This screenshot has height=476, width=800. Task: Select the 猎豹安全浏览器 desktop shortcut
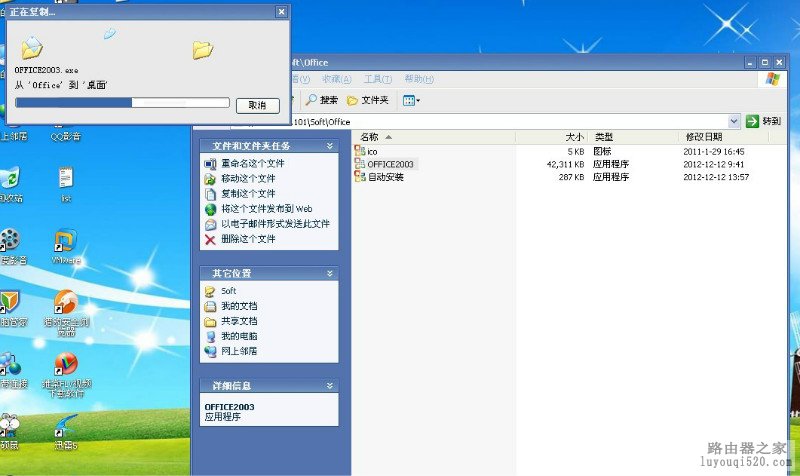point(66,312)
